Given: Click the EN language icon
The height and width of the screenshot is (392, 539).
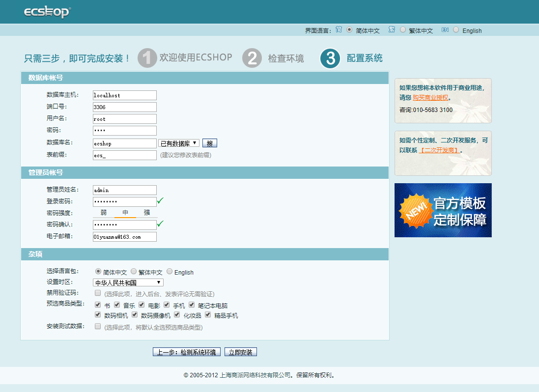Looking at the screenshot, I should pyautogui.click(x=445, y=30).
